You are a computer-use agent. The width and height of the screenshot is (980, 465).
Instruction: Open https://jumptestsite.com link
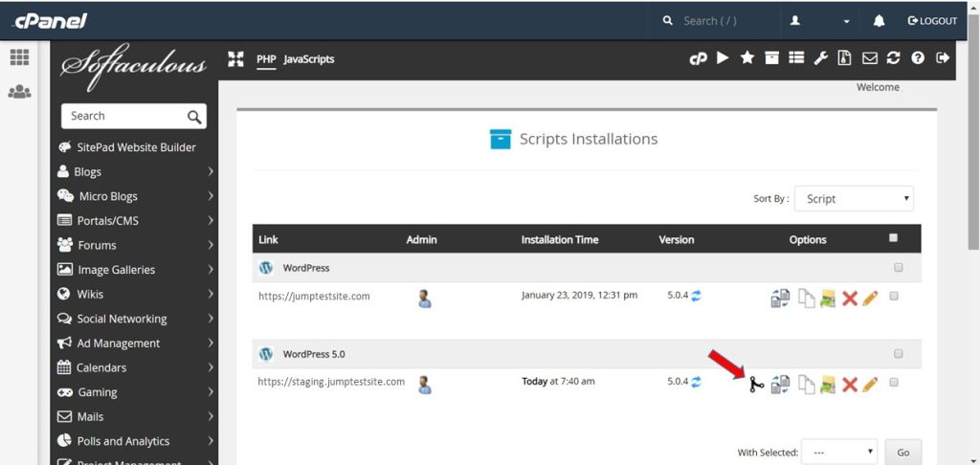coord(314,297)
